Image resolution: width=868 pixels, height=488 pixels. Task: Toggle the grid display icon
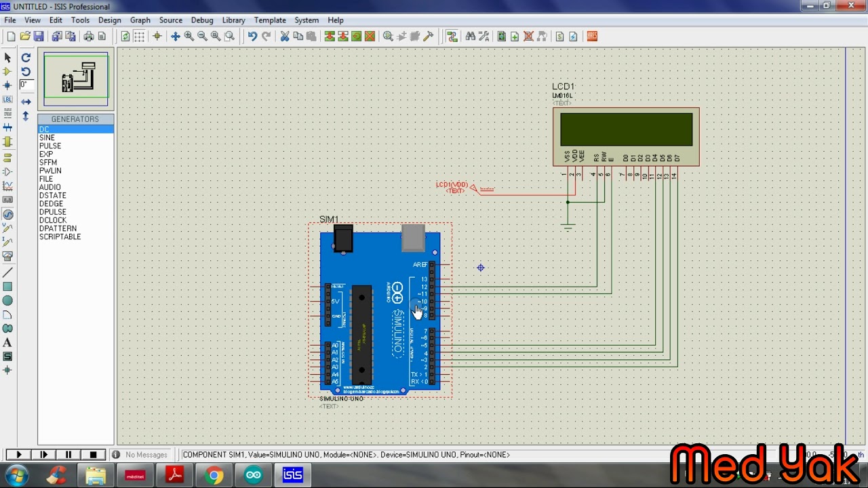pyautogui.click(x=139, y=37)
